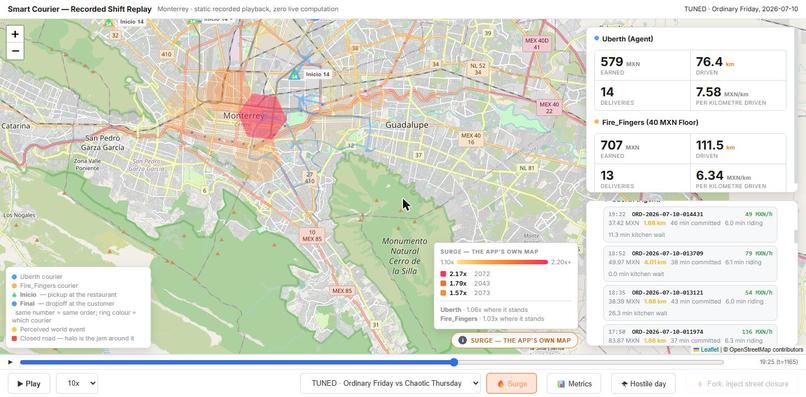The width and height of the screenshot is (806, 397).
Task: Click the blue Uberth courier legend dot
Action: pos(14,277)
